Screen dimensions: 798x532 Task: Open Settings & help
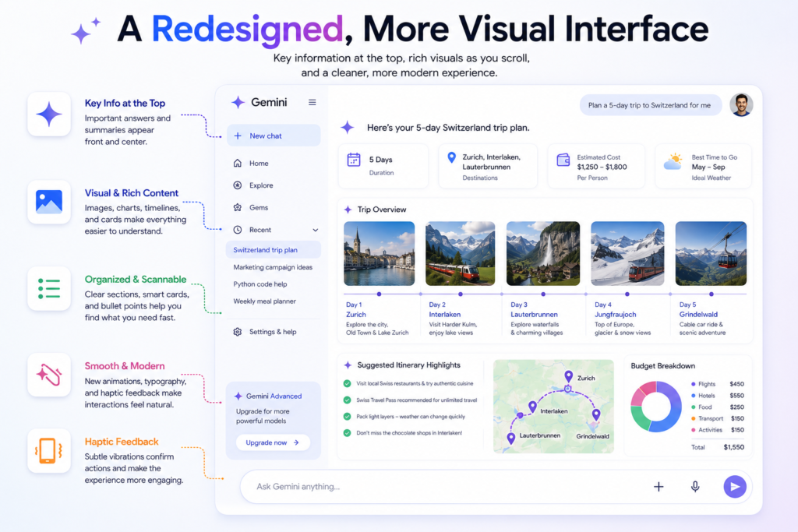tap(274, 332)
